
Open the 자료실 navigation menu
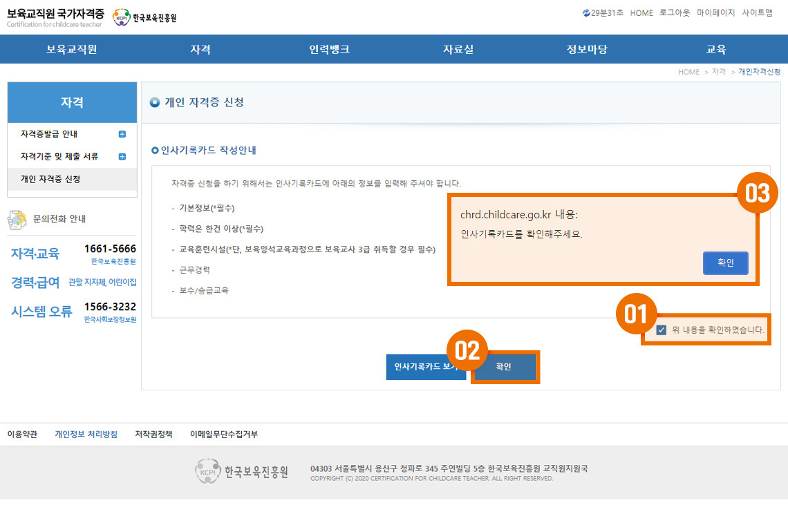pyautogui.click(x=458, y=49)
